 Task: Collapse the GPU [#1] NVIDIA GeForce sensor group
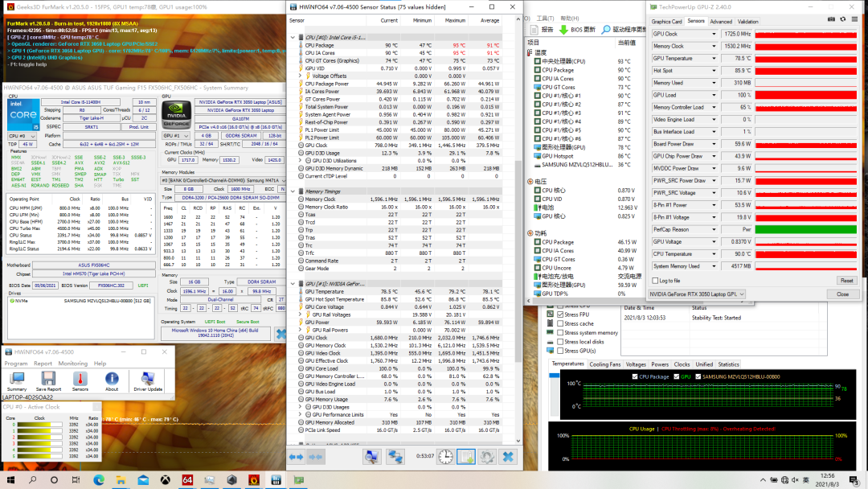click(293, 284)
